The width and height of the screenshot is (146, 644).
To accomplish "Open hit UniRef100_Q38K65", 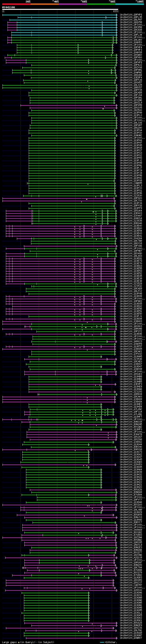I will [x=131, y=349].
